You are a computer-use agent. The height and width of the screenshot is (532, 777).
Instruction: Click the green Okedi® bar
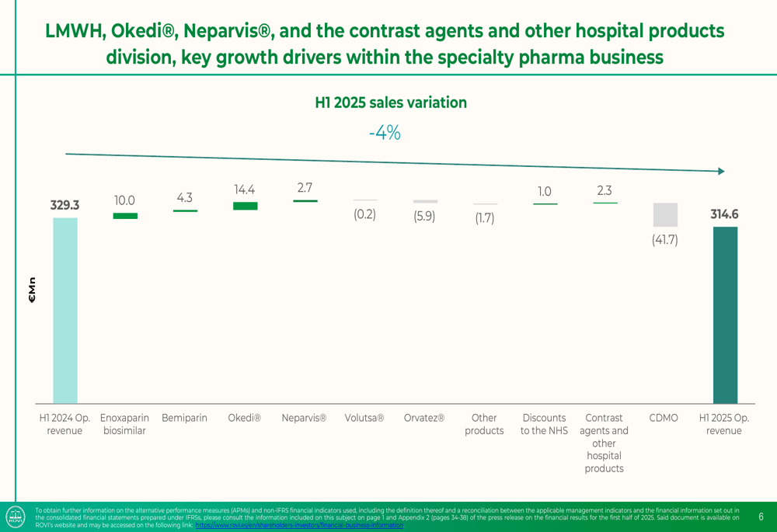(246, 206)
